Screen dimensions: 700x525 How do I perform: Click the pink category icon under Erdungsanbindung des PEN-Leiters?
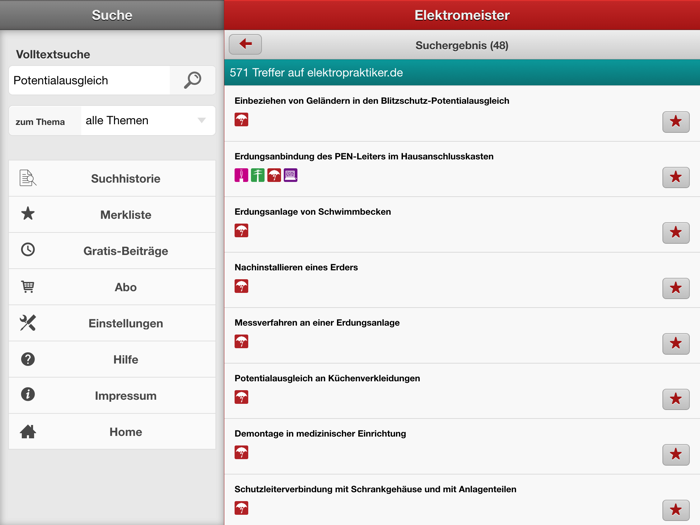[241, 175]
